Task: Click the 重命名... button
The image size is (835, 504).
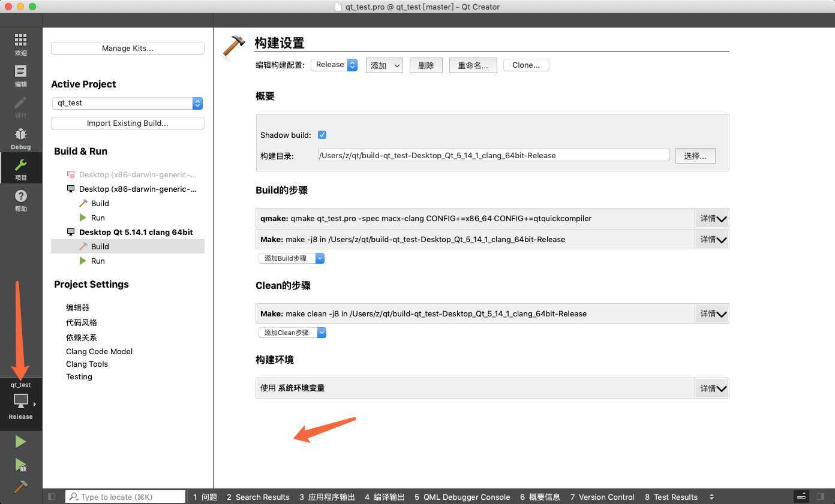Action: tap(473, 65)
